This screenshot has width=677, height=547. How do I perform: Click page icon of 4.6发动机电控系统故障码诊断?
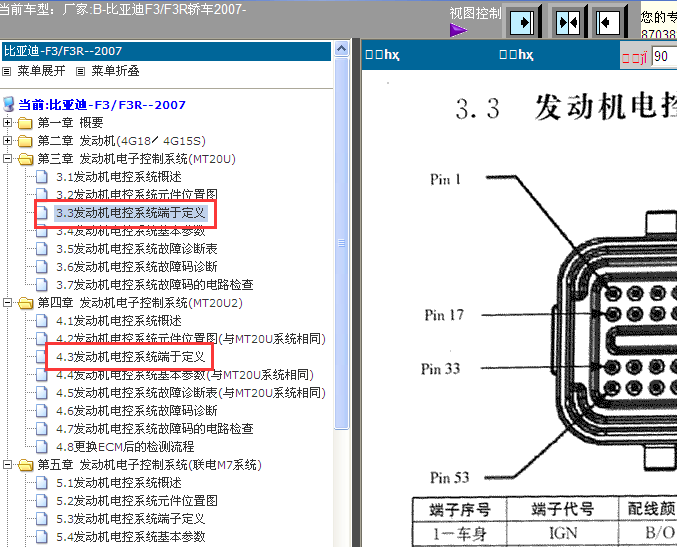pyautogui.click(x=42, y=411)
